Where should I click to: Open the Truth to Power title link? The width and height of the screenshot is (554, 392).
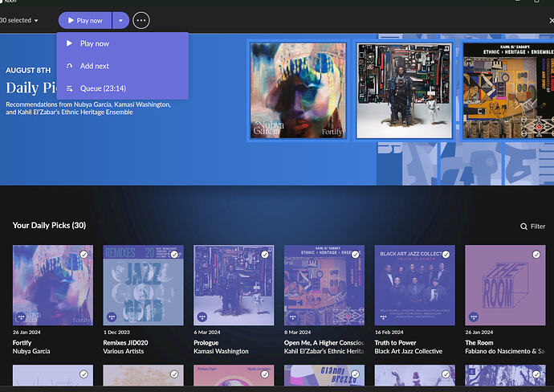(x=395, y=342)
